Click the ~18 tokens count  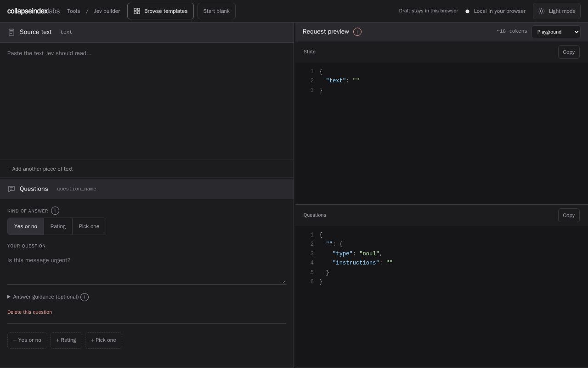[x=512, y=31]
